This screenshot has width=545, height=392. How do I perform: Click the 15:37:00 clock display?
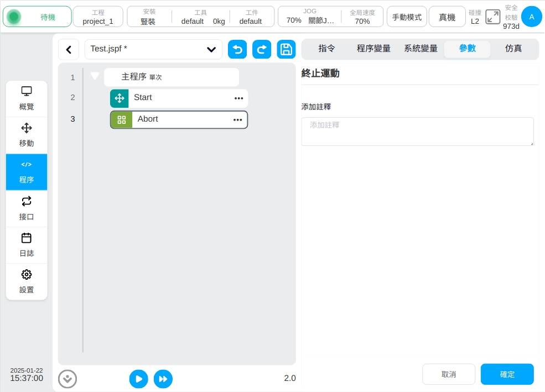point(27,378)
